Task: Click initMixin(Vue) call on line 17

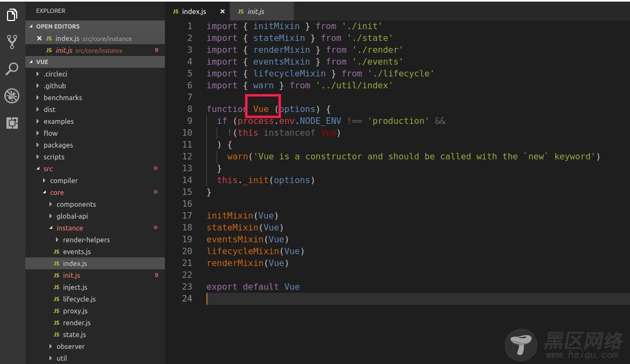Action: [x=243, y=216]
